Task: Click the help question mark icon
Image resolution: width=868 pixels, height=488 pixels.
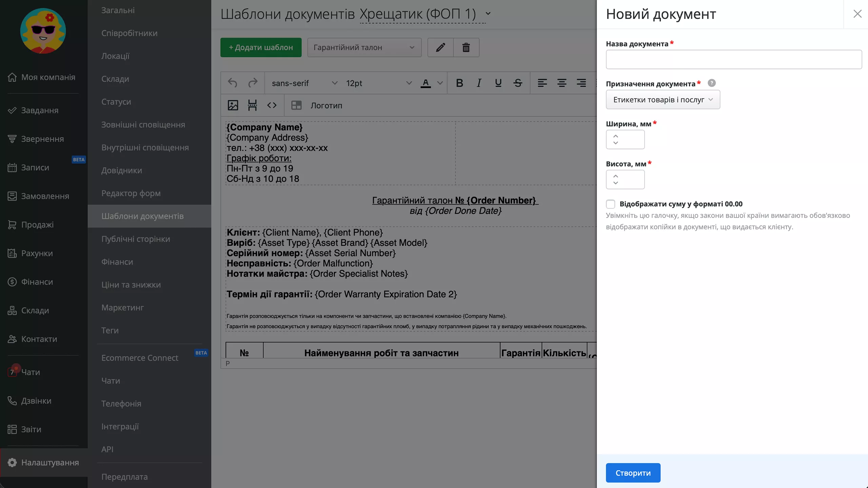Action: [712, 83]
